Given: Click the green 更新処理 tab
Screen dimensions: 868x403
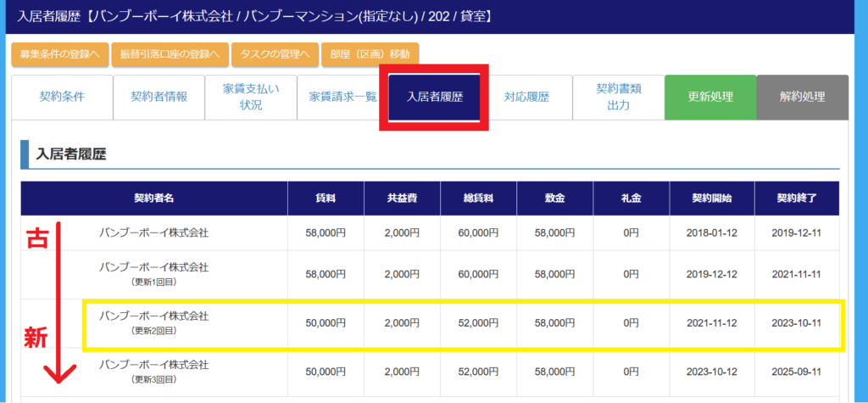Looking at the screenshot, I should click(710, 97).
